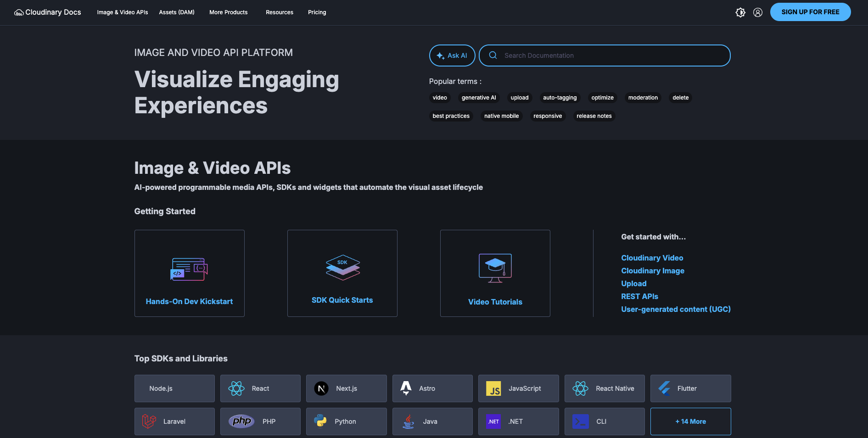
Task: Click the SDK stacked layers icon
Action: tap(342, 267)
